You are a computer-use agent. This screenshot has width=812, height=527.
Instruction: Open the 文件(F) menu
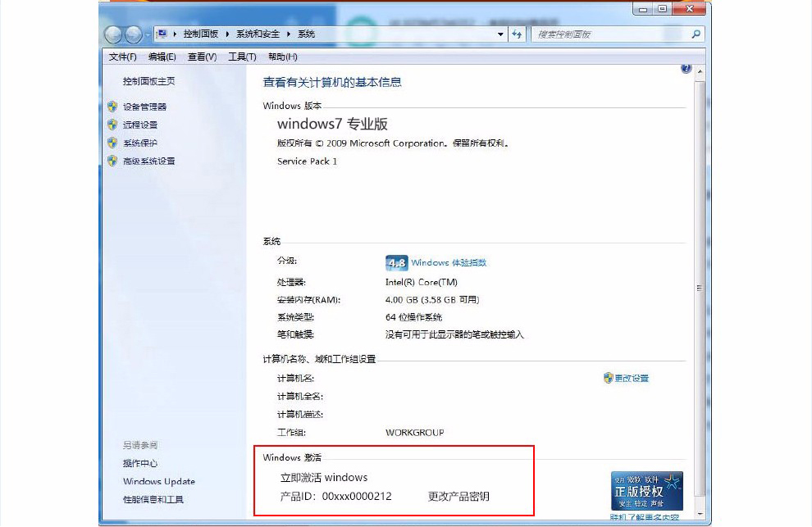point(123,57)
